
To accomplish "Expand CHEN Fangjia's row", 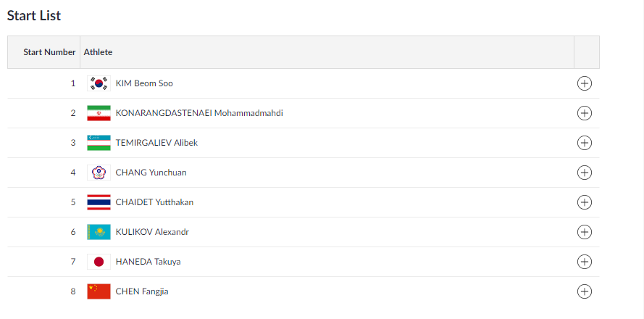I will point(584,291).
